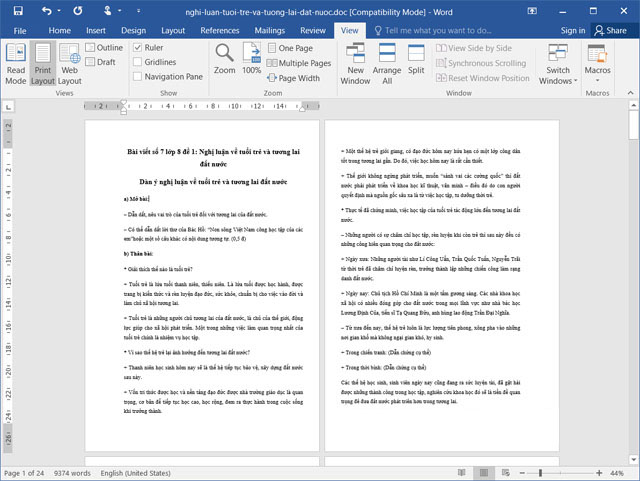This screenshot has width=640, height=481.
Task: Open the Review tab
Action: [313, 31]
